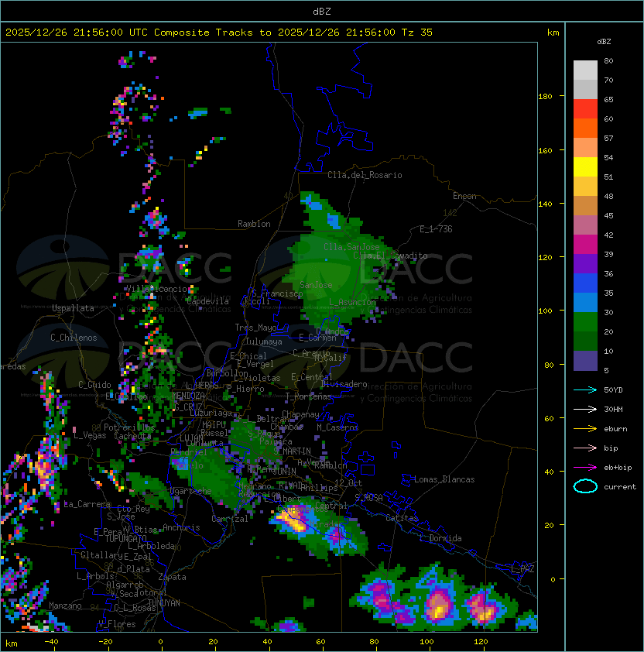Click the 'Uspallata' place label
Image resolution: width=644 pixels, height=652 pixels.
[73, 308]
